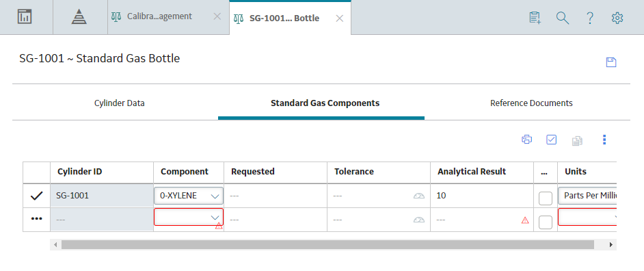Expand the empty Component dropdown in new row

click(x=189, y=217)
